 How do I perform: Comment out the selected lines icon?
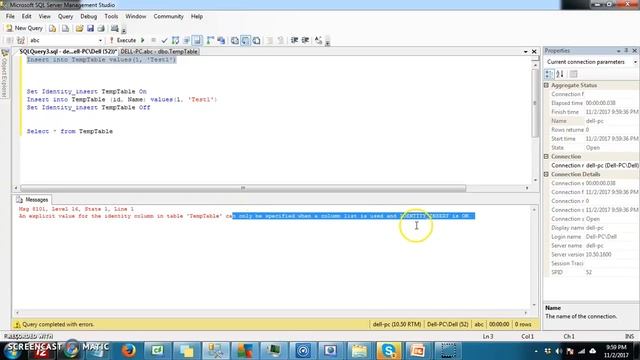pos(269,40)
